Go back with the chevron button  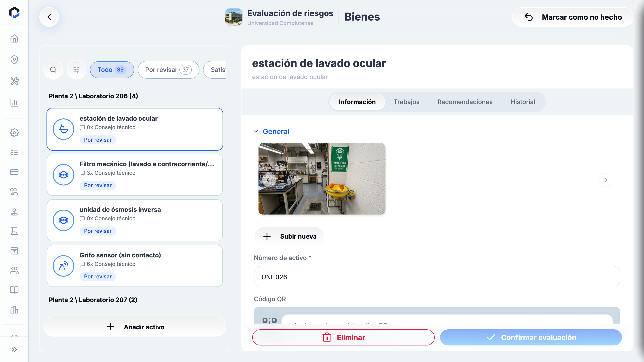49,17
